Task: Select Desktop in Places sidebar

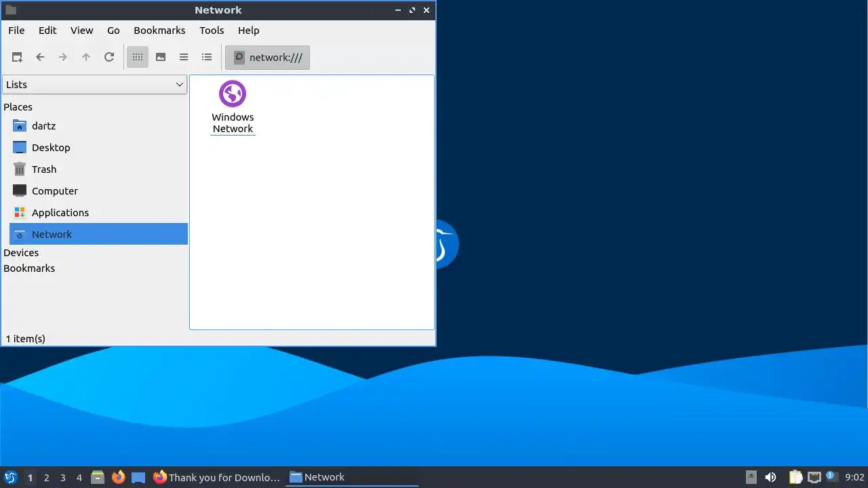Action: pos(98,148)
